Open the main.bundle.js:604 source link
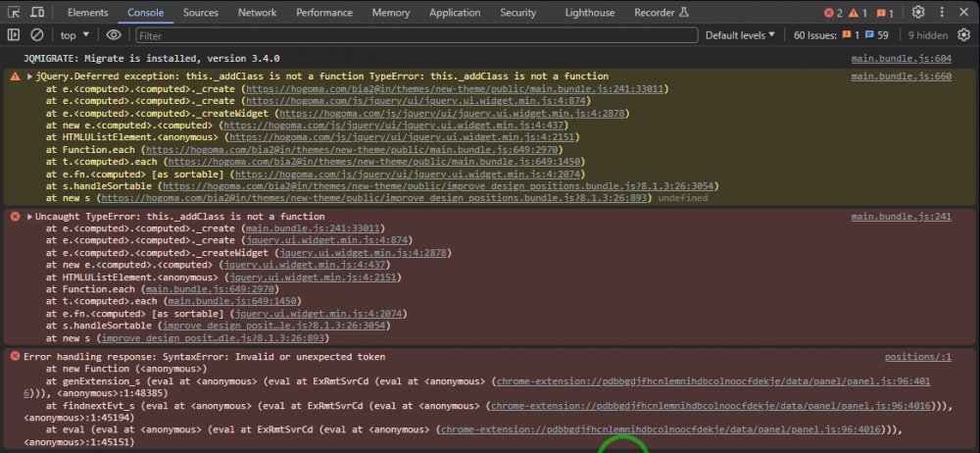The image size is (980, 453). pos(901,59)
